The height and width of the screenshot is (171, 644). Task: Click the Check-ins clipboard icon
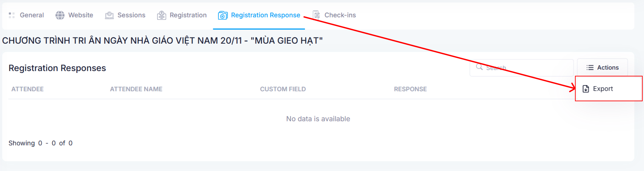(316, 15)
